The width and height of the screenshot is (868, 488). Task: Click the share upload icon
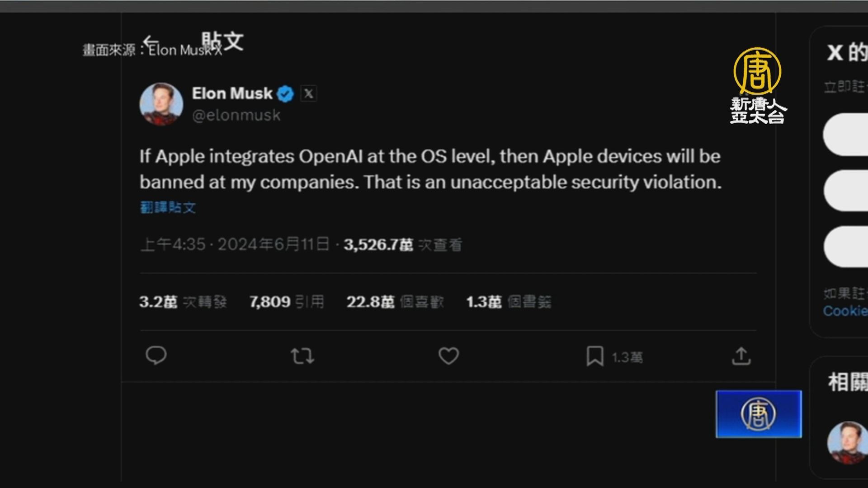(x=741, y=356)
